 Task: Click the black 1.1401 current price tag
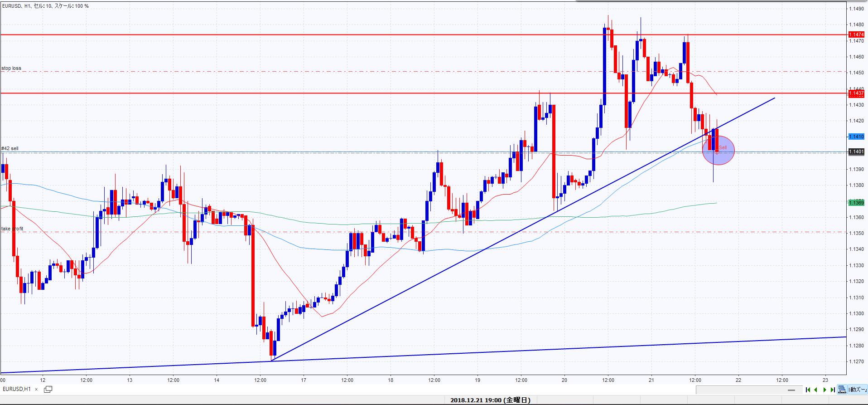(x=856, y=152)
